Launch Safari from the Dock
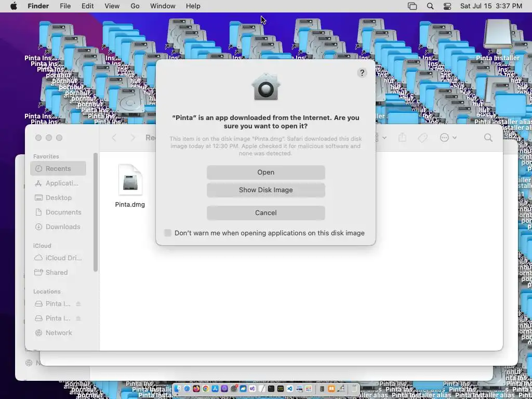 coord(187,389)
